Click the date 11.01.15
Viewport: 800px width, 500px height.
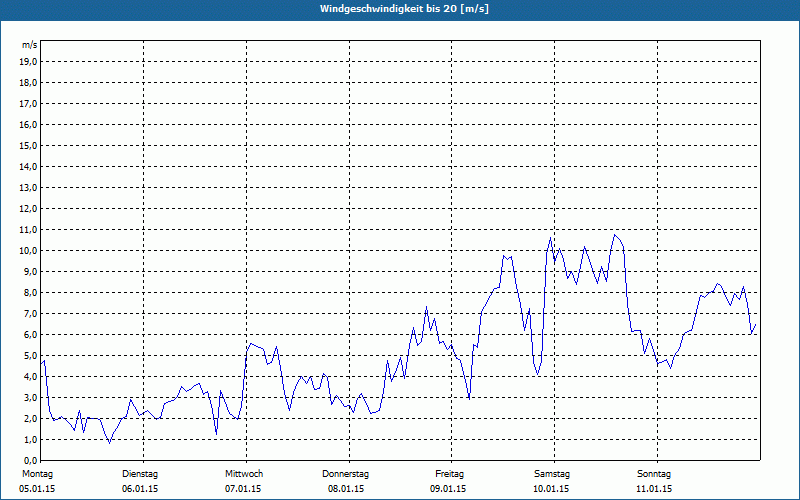[654, 489]
